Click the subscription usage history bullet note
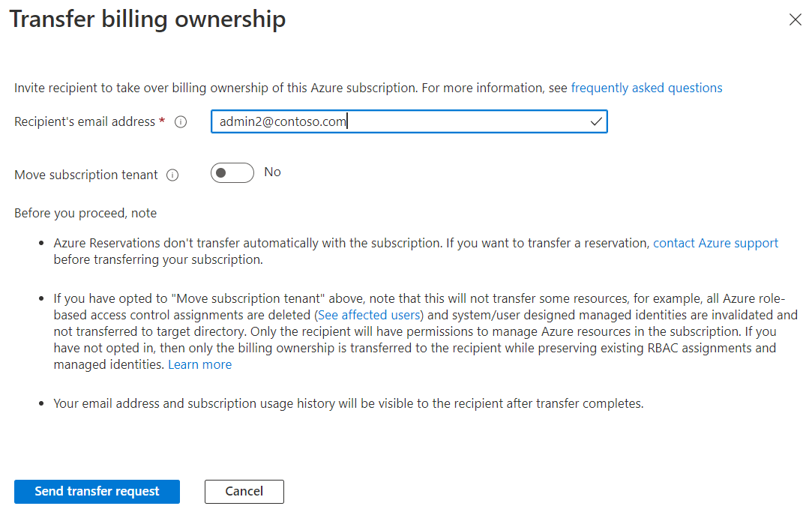 [348, 403]
